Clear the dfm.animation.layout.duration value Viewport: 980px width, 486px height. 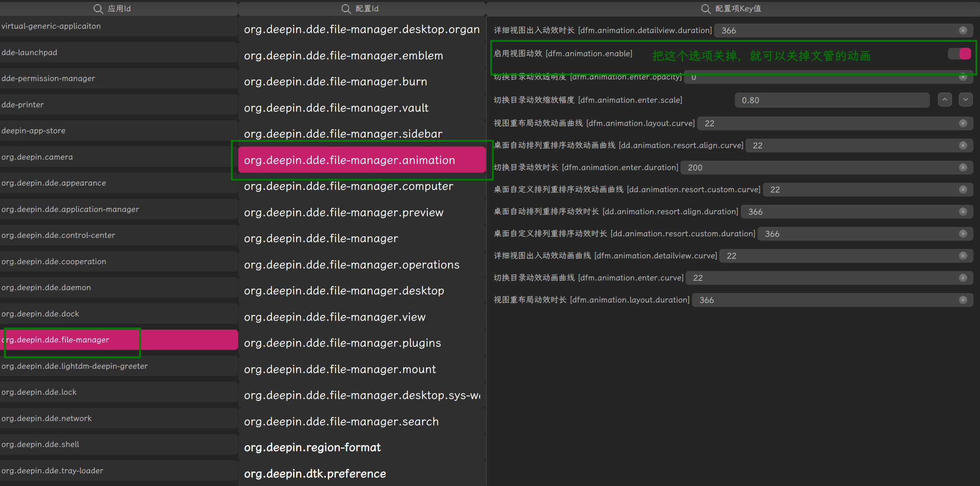(x=963, y=300)
